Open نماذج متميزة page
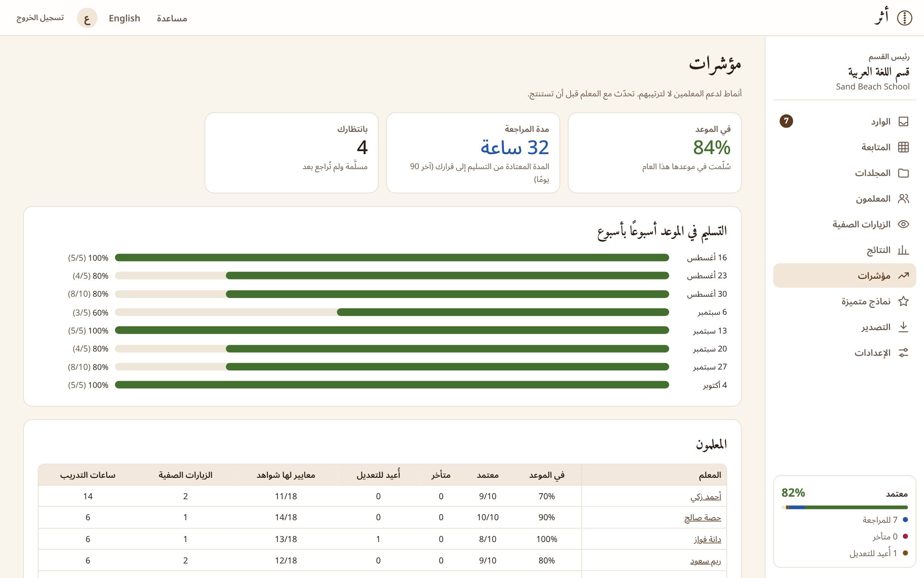Viewport: 924px width, 578px height. pyautogui.click(x=844, y=301)
